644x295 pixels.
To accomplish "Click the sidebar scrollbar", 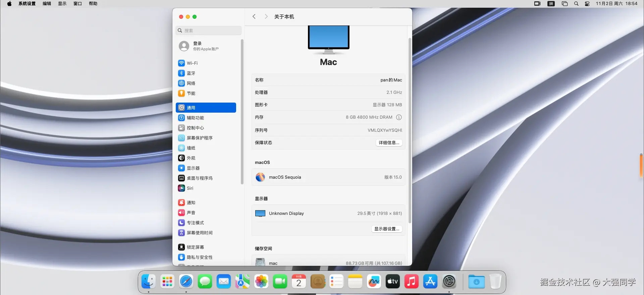I will click(x=242, y=112).
